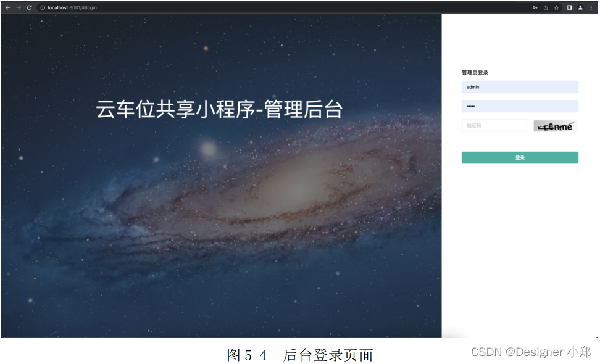Click the 验证码 captcha input field
600x364 pixels.
coord(494,125)
